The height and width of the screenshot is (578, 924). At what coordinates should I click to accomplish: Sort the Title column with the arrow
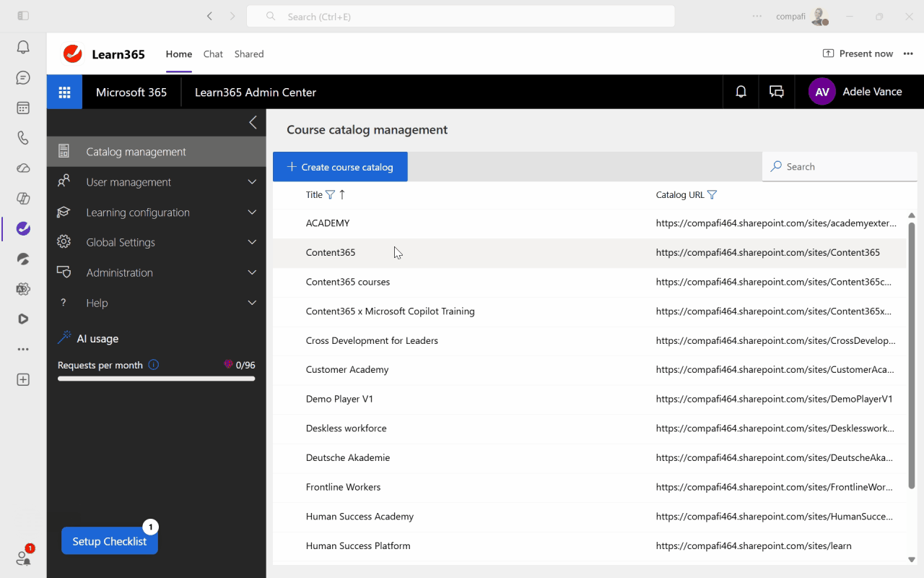[x=342, y=194]
